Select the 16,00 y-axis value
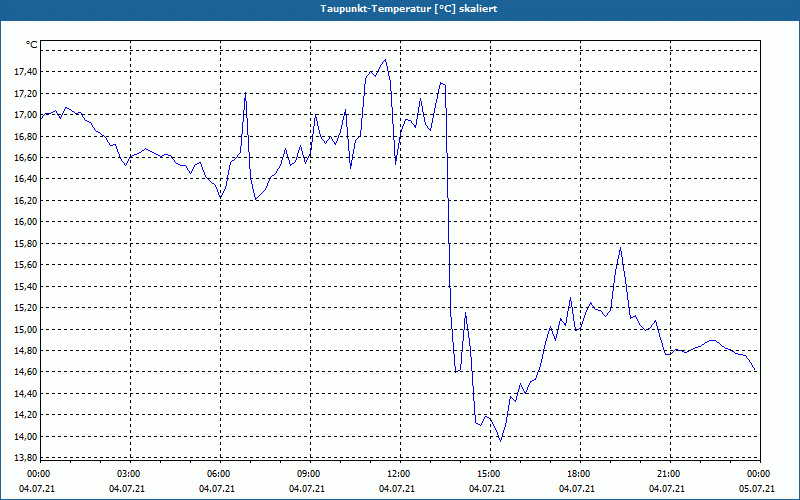800x500 pixels. 26,222
